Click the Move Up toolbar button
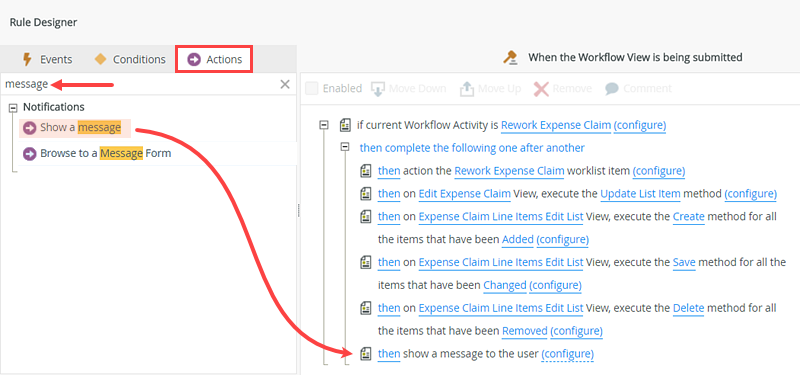The height and width of the screenshot is (375, 800). coord(490,88)
